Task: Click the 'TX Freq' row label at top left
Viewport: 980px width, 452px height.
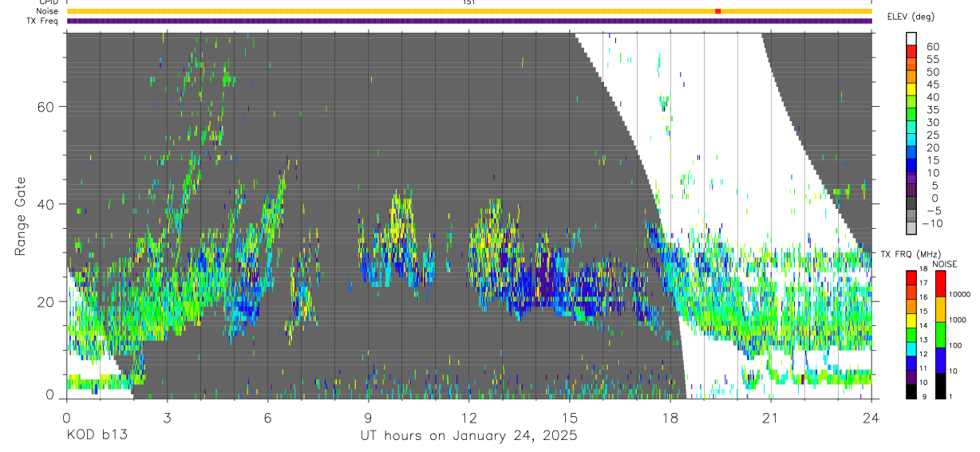Action: coord(43,21)
